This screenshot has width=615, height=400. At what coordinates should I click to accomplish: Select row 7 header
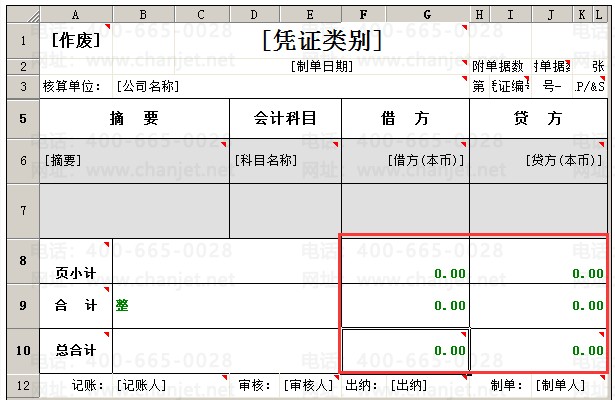(x=23, y=211)
